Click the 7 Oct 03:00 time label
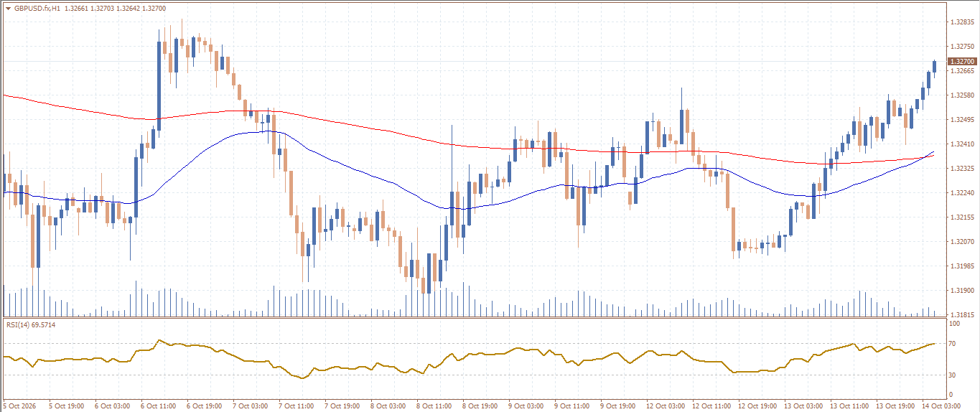This screenshot has width=980, height=412. click(251, 406)
